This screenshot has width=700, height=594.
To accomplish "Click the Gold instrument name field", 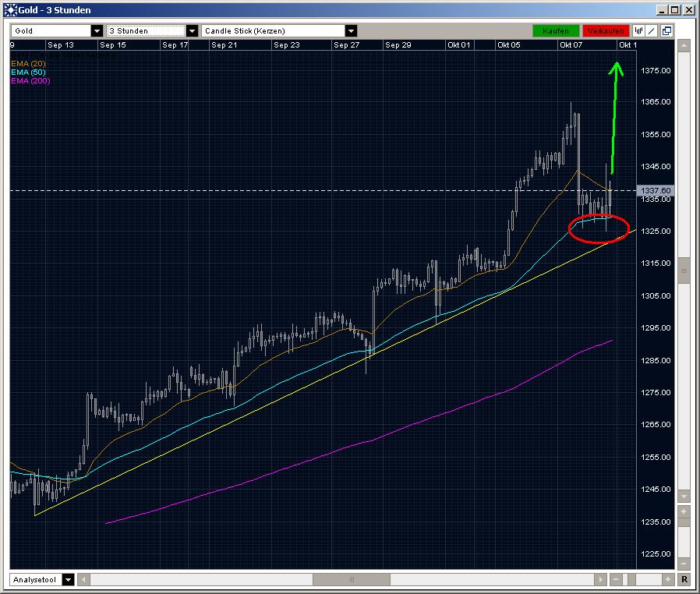I will pyautogui.click(x=51, y=31).
